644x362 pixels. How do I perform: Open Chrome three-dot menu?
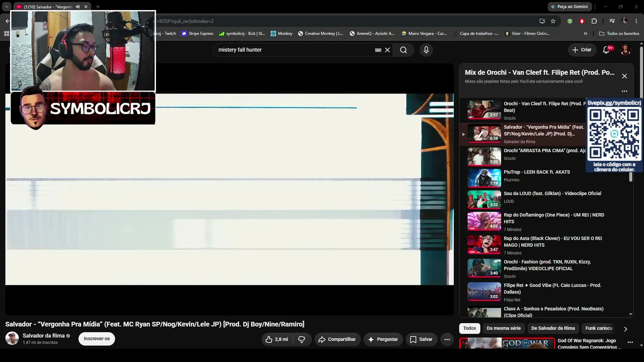pos(636,21)
